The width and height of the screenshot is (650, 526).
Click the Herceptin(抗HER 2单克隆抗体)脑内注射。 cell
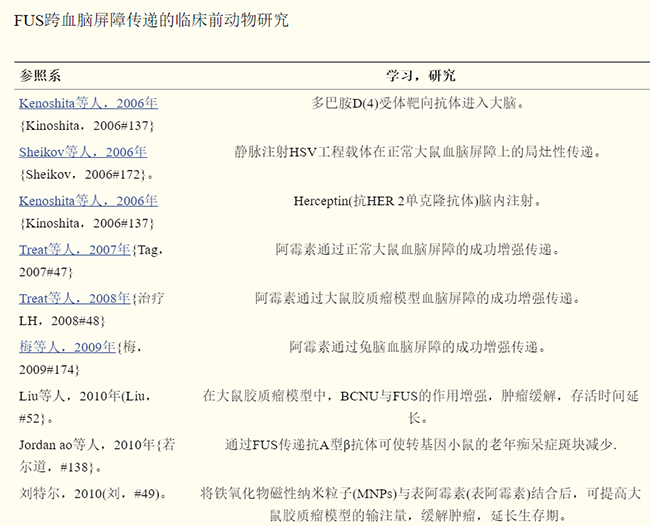418,201
